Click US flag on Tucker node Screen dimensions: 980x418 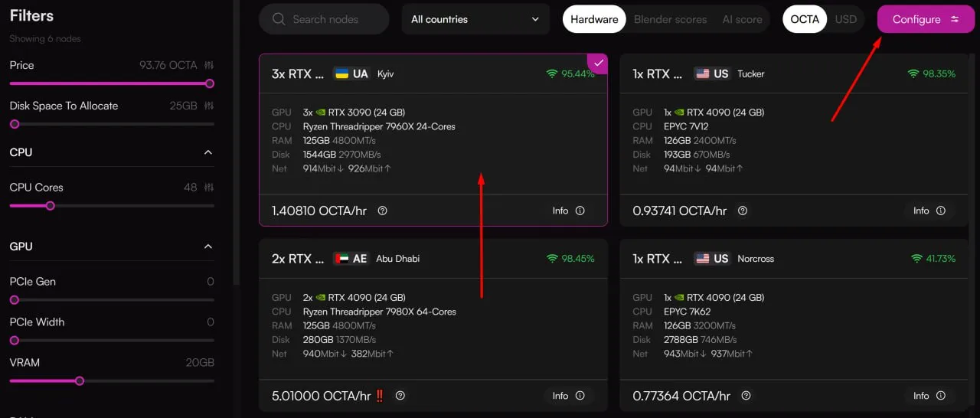pos(702,73)
